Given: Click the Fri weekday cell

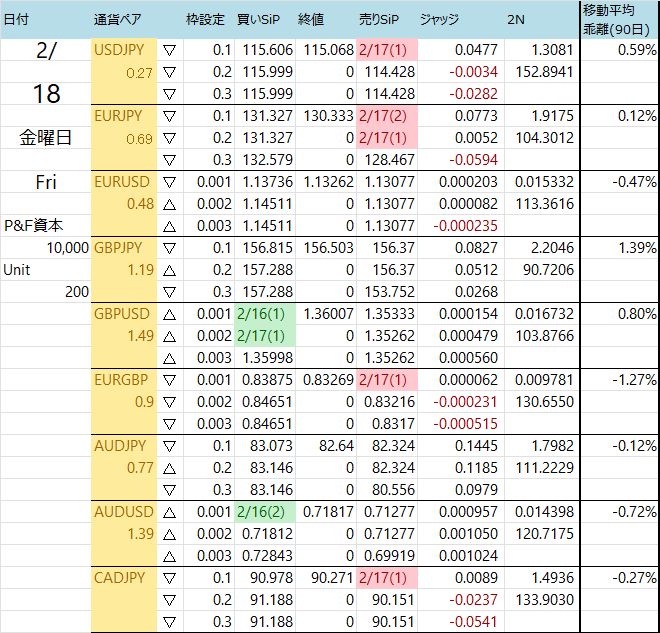Looking at the screenshot, I should click(45, 182).
